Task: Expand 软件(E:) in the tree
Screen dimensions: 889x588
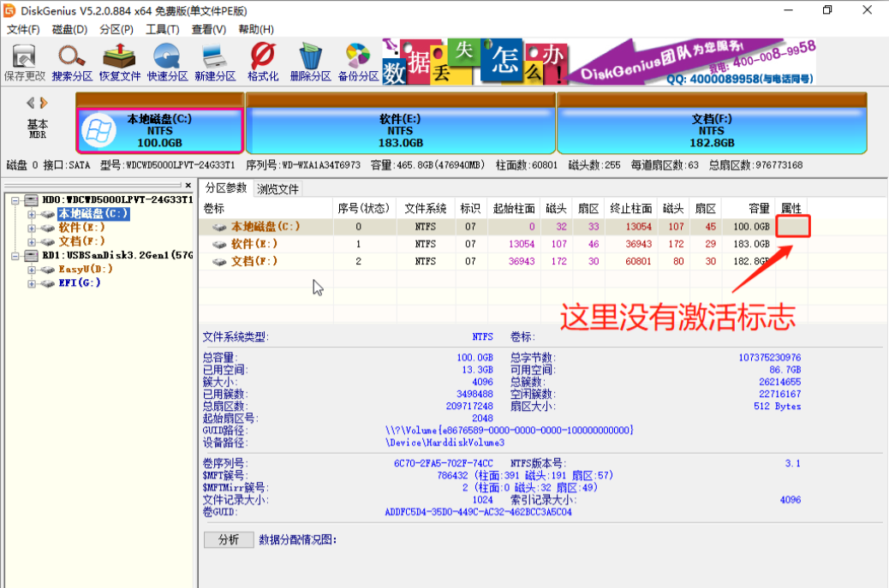Action: point(32,229)
